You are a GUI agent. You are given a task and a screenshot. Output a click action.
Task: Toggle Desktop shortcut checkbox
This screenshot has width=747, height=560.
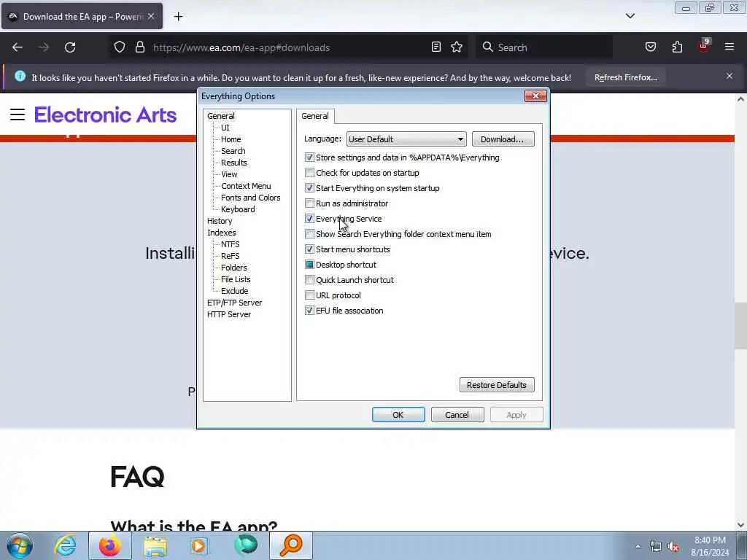(x=309, y=264)
